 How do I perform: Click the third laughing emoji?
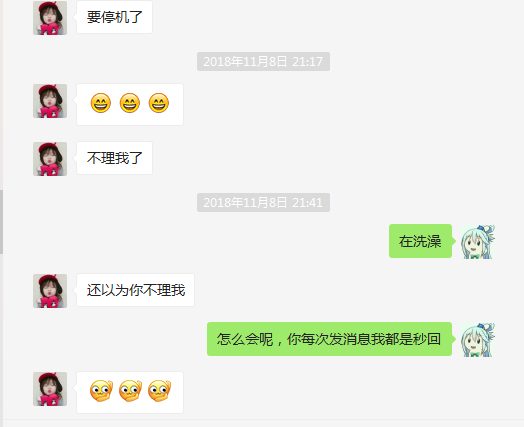click(x=159, y=103)
